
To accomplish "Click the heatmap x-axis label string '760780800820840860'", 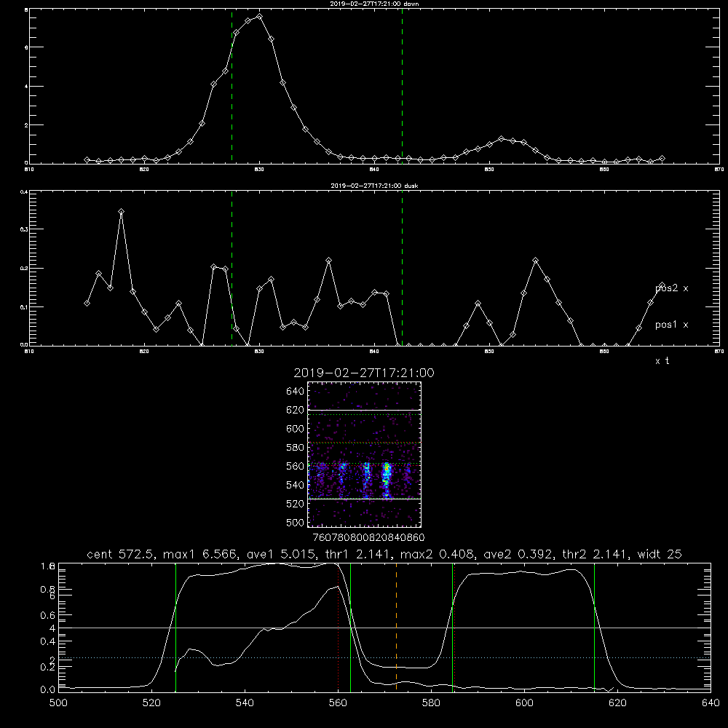I will pos(368,538).
